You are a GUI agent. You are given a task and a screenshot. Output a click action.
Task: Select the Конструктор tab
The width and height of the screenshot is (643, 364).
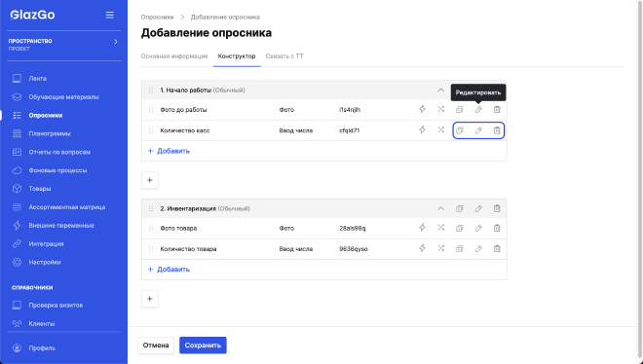[237, 56]
